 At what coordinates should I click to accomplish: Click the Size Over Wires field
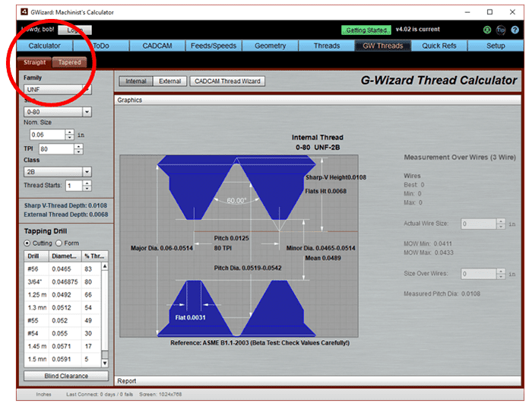point(479,274)
